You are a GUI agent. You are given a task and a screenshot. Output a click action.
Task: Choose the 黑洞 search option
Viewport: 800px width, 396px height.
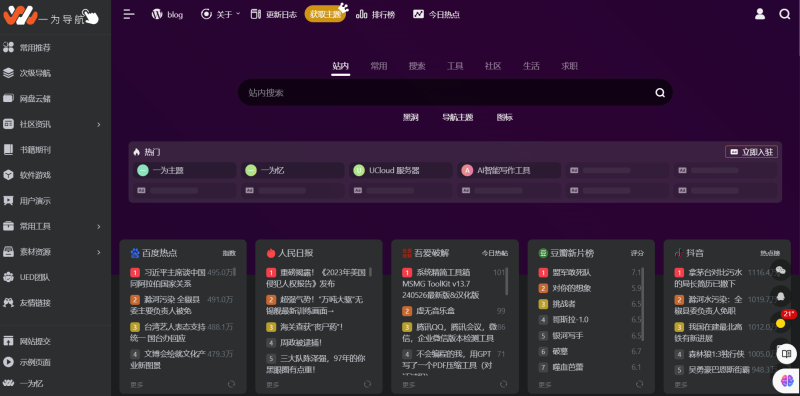click(411, 117)
